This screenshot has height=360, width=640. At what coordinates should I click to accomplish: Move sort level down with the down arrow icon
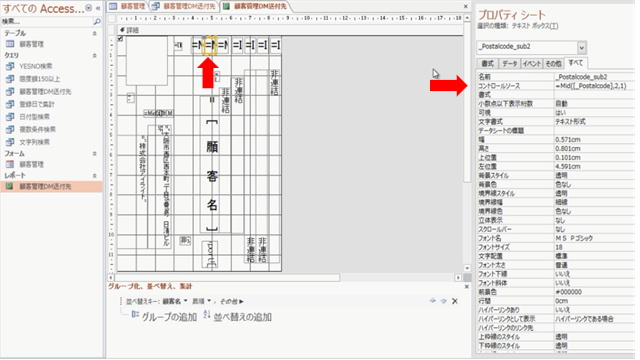444,301
